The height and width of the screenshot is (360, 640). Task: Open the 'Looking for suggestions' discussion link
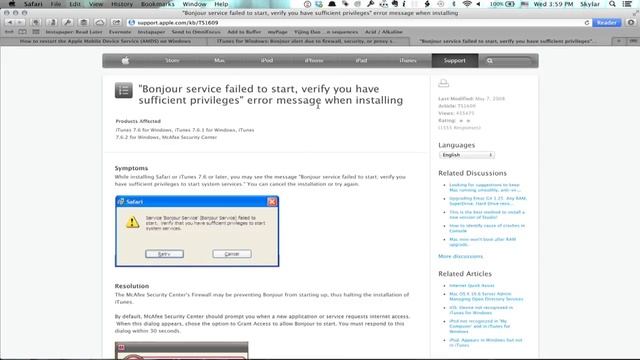click(x=485, y=187)
